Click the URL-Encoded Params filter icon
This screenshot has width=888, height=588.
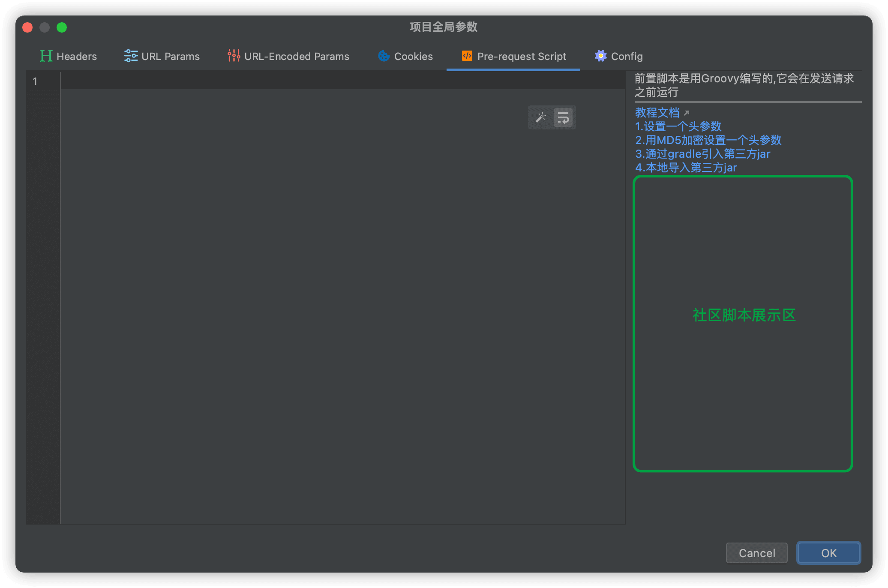coord(233,56)
